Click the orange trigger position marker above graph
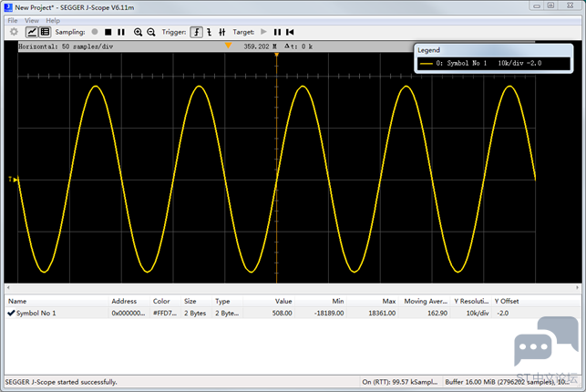586x392 pixels. point(229,46)
